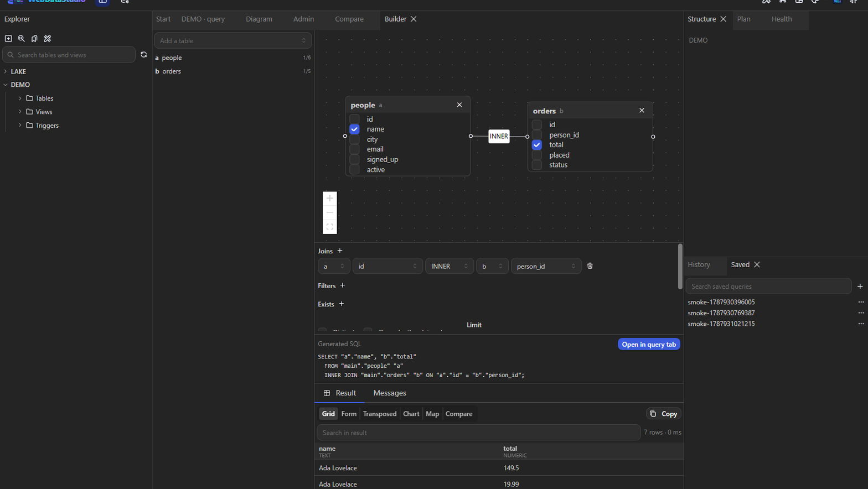The height and width of the screenshot is (489, 868).
Task: Close the Builder tab
Action: (414, 19)
